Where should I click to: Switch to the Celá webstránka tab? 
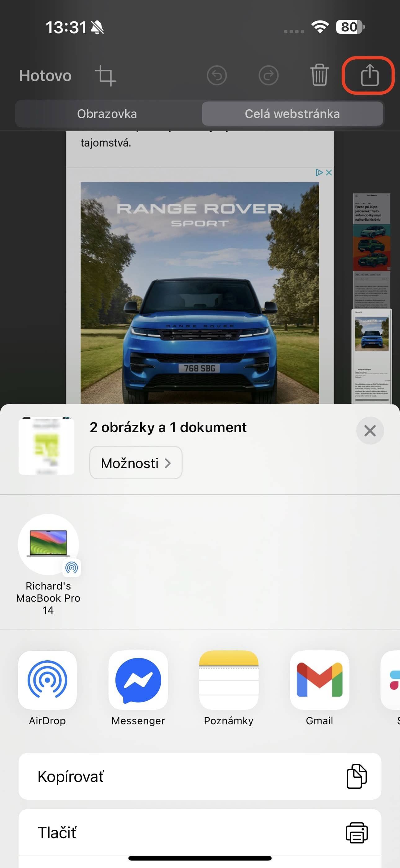[292, 114]
